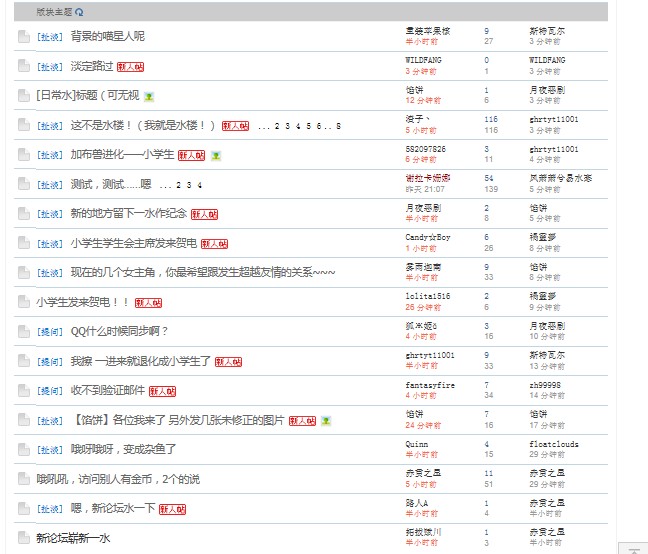Screen dimensions: 648x554
Task: Open thread 新论坛崭新一水
Action: pos(73,538)
